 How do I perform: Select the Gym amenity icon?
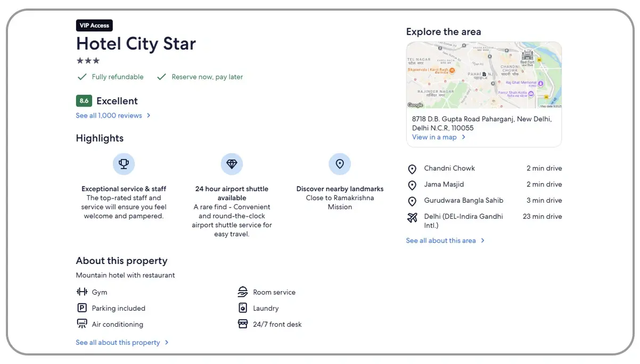point(82,292)
